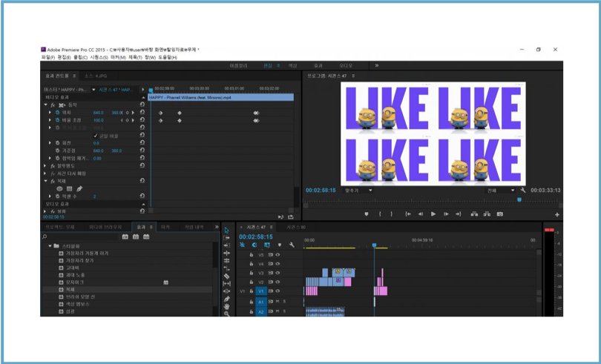Open the button editor plus icon

[x=557, y=215]
